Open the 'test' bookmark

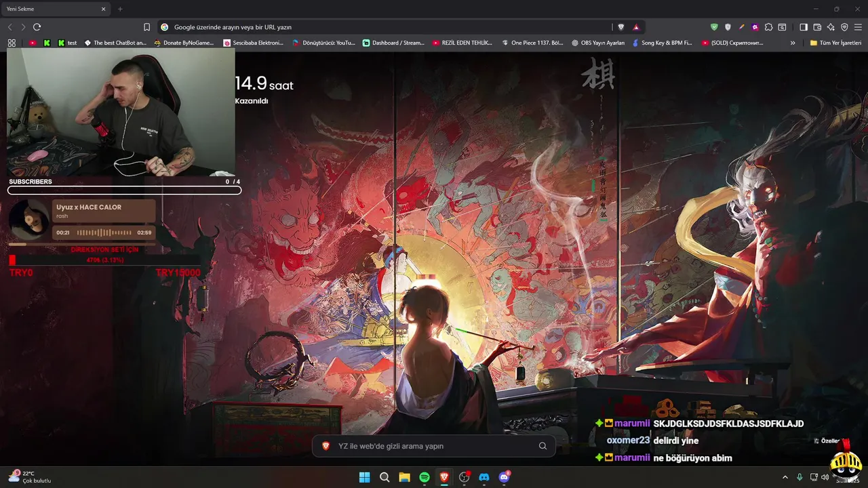coord(67,43)
